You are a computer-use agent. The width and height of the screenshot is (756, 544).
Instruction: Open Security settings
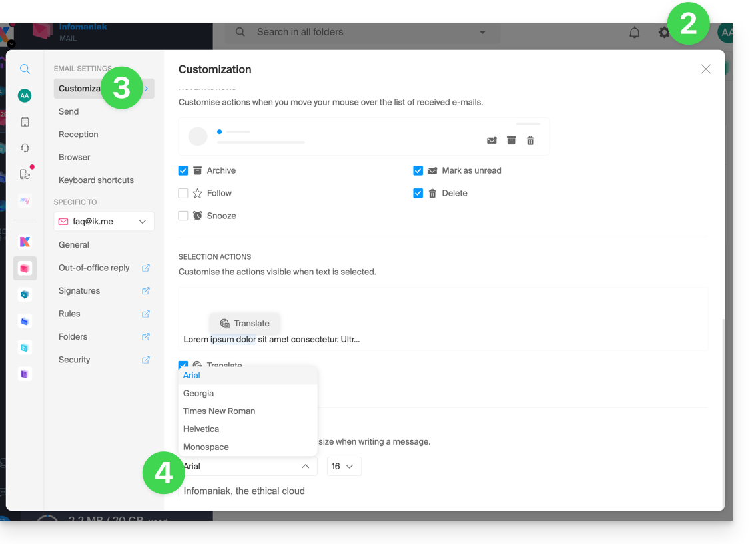(74, 360)
